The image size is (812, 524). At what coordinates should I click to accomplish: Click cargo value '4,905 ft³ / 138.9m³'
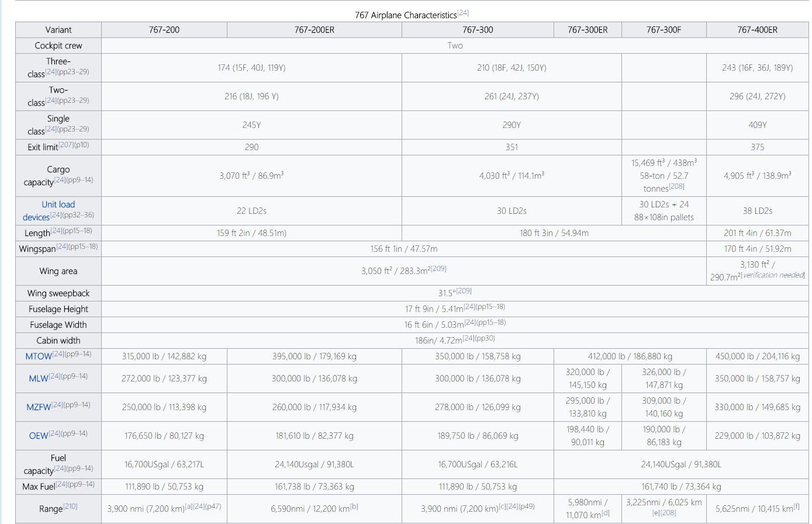click(758, 175)
